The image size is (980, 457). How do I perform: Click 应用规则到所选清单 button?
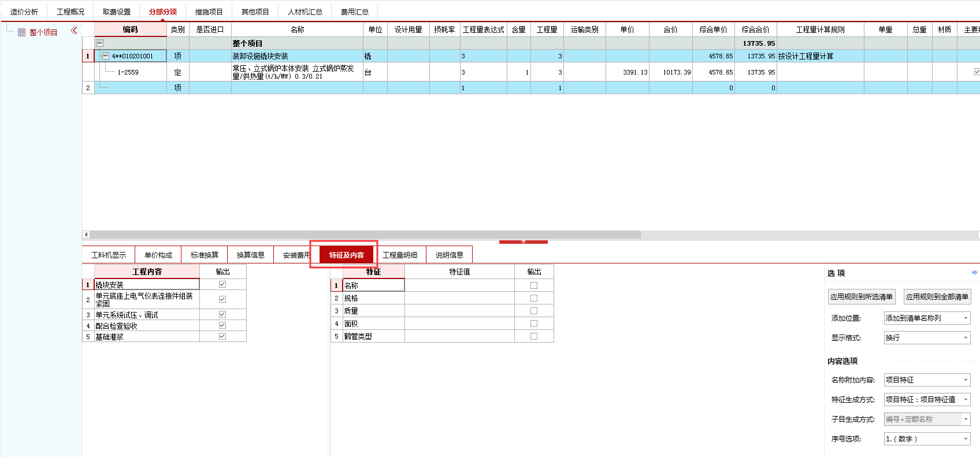click(862, 297)
